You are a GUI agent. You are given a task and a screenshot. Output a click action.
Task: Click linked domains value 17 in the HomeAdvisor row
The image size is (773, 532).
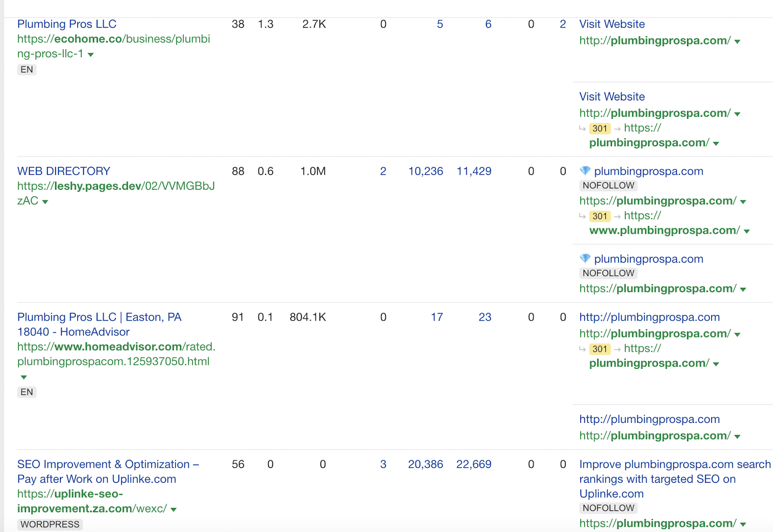(437, 317)
